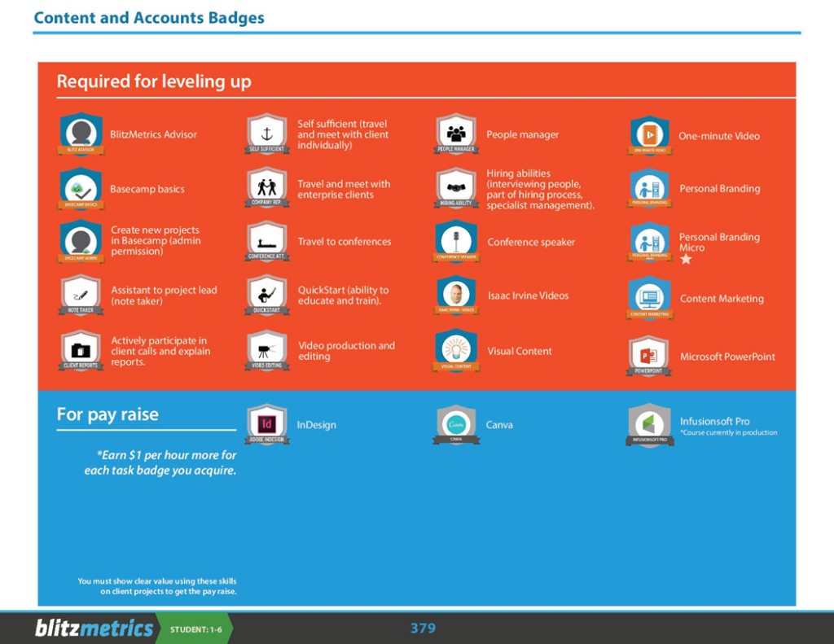
Task: Click the Infusionsoft Pro label
Action: [x=715, y=421]
